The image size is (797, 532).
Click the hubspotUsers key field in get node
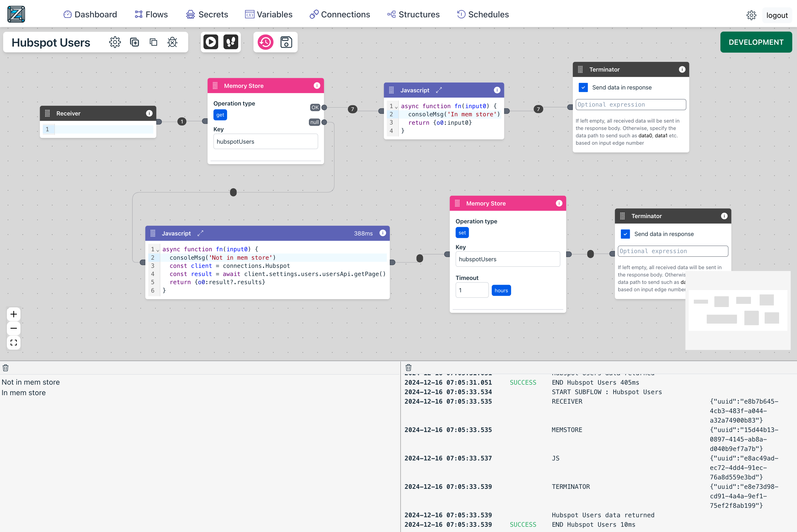click(x=265, y=142)
